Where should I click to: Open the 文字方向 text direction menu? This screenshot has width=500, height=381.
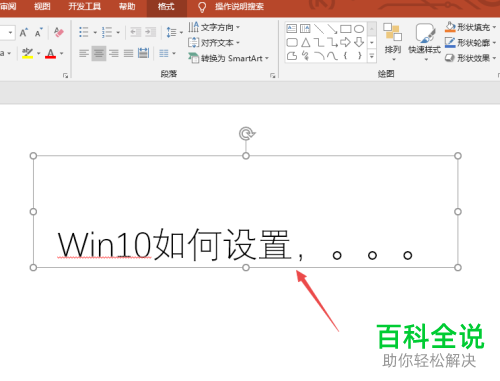click(214, 27)
